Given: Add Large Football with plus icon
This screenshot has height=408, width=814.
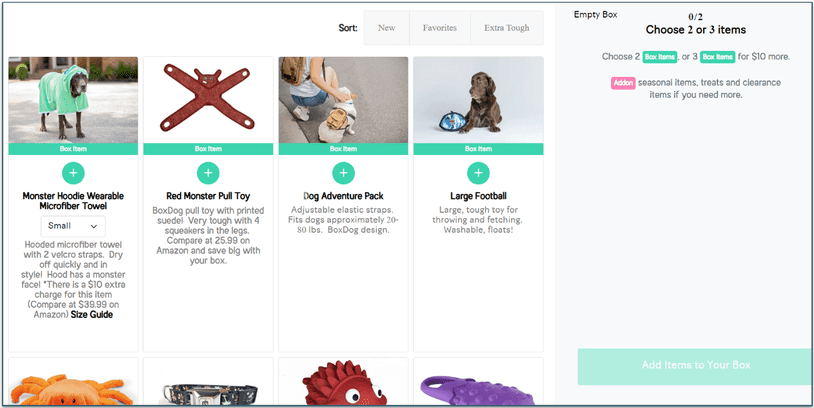Looking at the screenshot, I should click(x=478, y=173).
